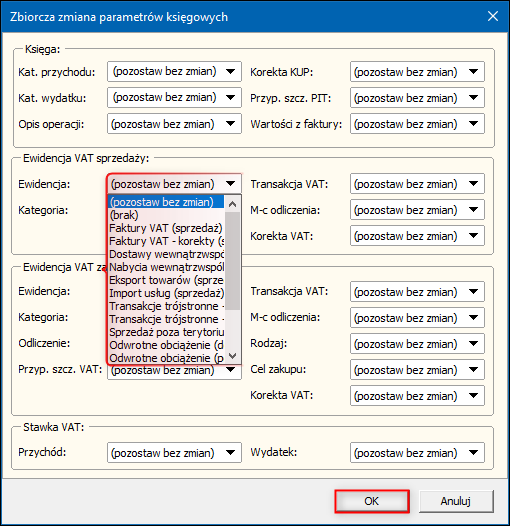Expand the Korekta KUP combo box
Viewport: 510px width, 526px height.
click(417, 71)
